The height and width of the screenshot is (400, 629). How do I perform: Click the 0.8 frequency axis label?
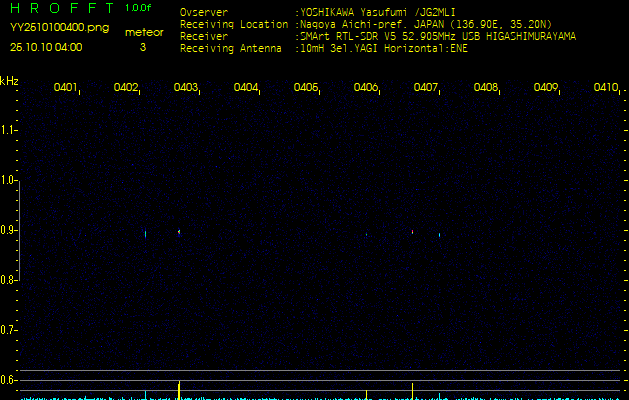(x=7, y=280)
